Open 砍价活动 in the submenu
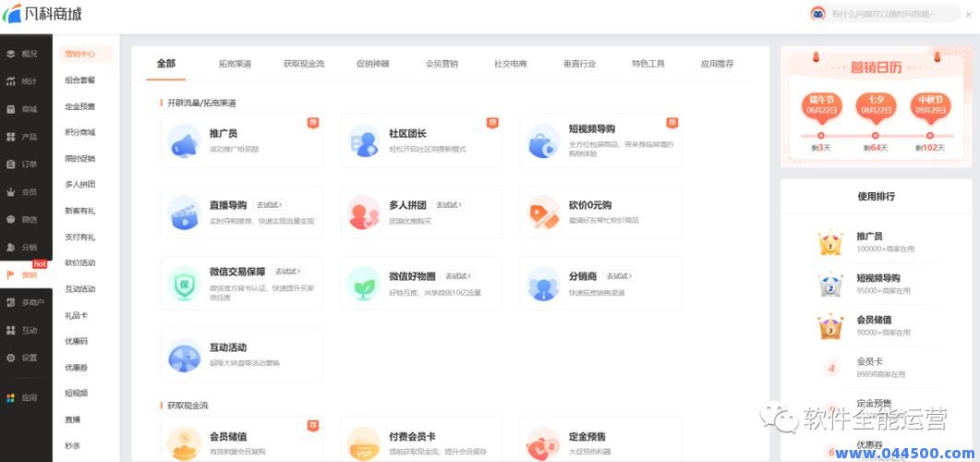 click(80, 262)
